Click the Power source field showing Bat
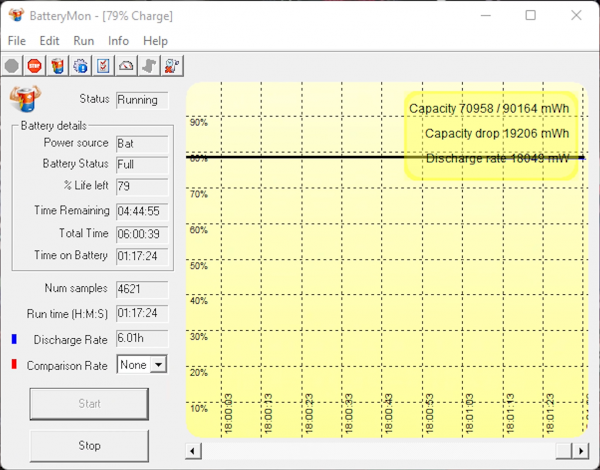Screen dimensions: 600x470 coord(142,144)
